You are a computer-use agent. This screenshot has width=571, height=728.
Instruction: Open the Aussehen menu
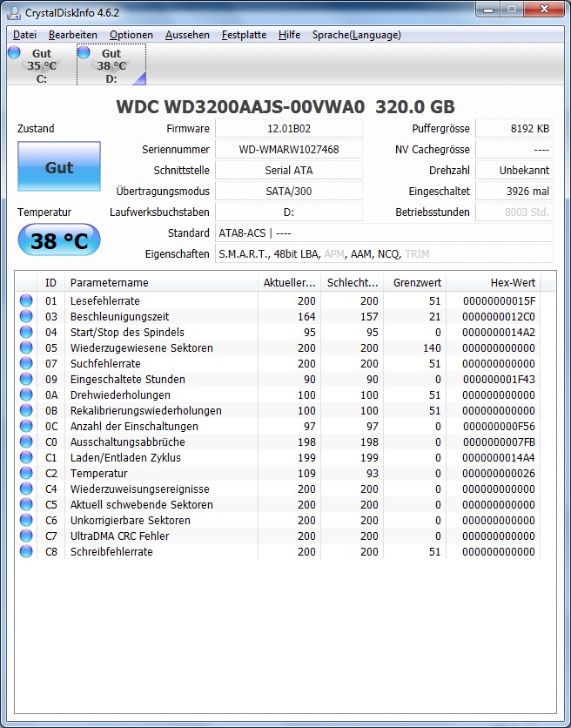tap(187, 35)
